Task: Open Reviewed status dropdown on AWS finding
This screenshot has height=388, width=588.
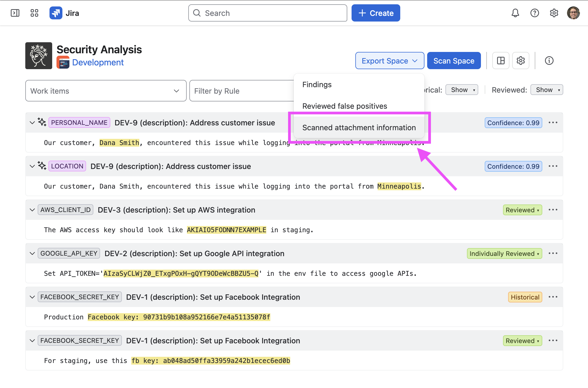Action: tap(522, 210)
